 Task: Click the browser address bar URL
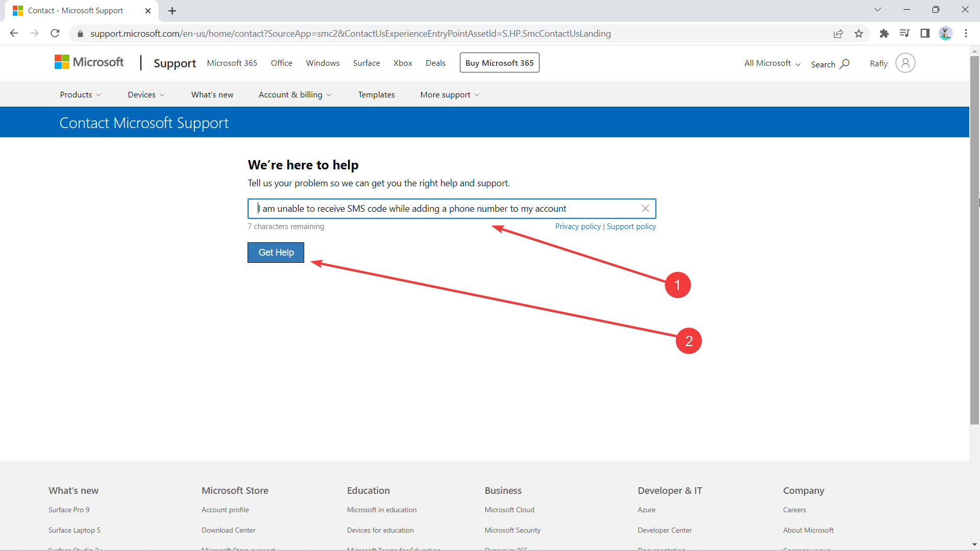351,34
